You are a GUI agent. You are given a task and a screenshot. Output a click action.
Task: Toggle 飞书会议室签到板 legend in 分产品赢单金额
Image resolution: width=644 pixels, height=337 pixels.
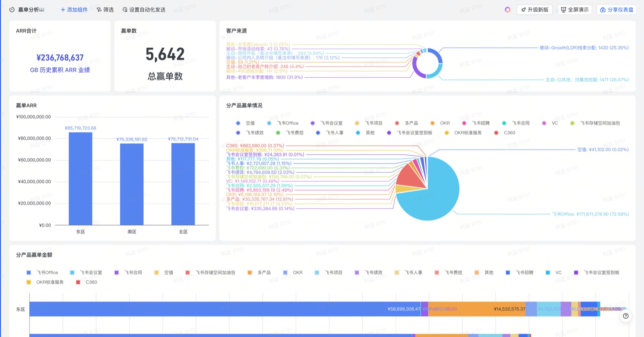(597, 273)
